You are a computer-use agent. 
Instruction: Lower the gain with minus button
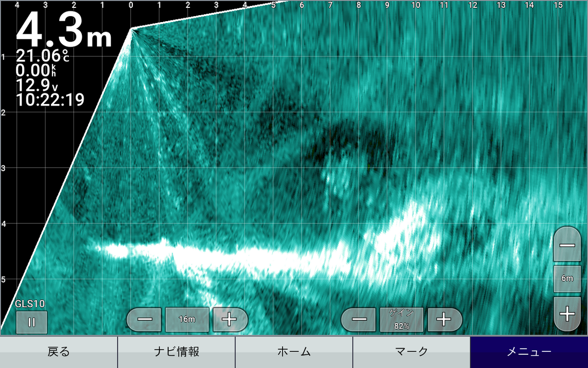pos(359,319)
